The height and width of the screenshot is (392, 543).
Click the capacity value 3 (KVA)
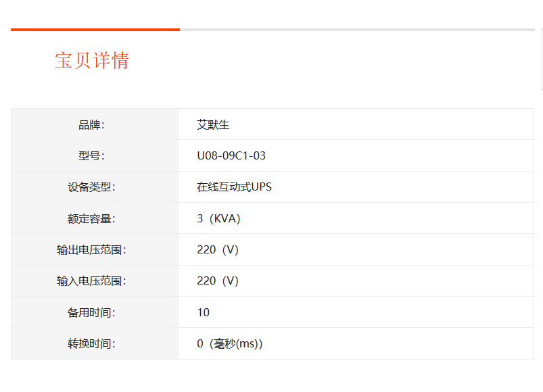coord(218,219)
